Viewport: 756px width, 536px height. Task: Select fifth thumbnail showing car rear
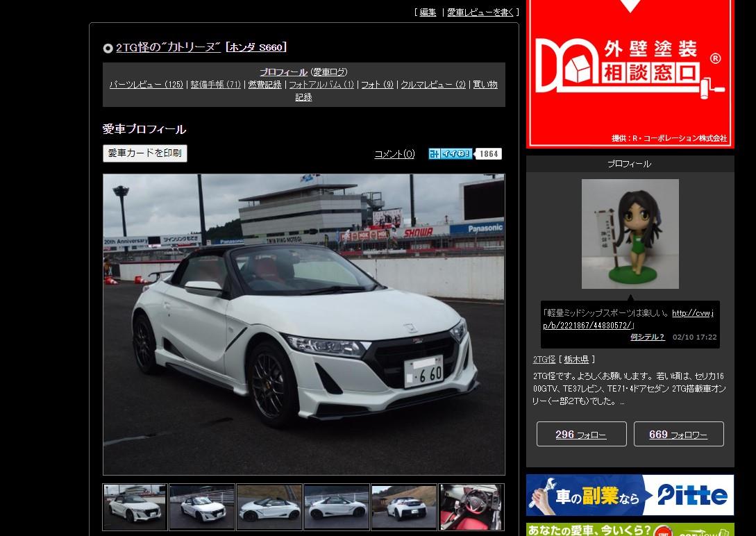pyautogui.click(x=404, y=508)
